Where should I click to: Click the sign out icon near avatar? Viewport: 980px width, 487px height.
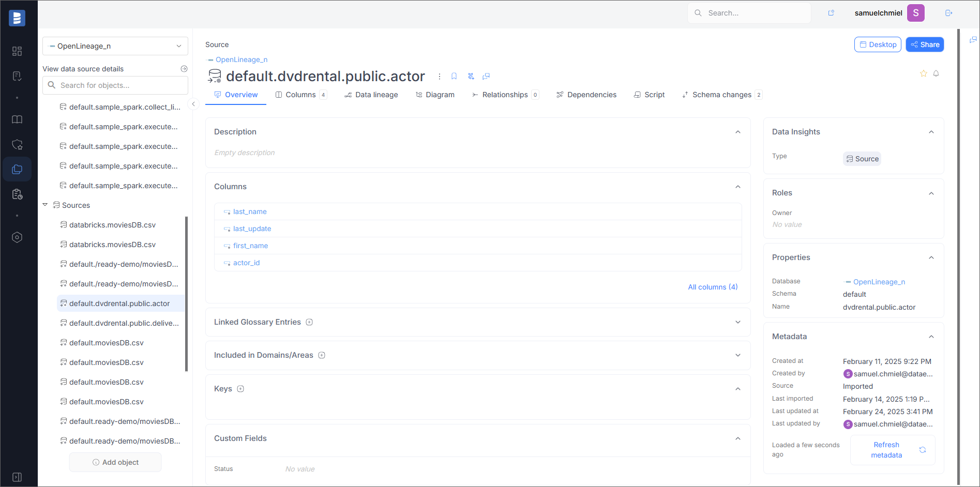(948, 13)
